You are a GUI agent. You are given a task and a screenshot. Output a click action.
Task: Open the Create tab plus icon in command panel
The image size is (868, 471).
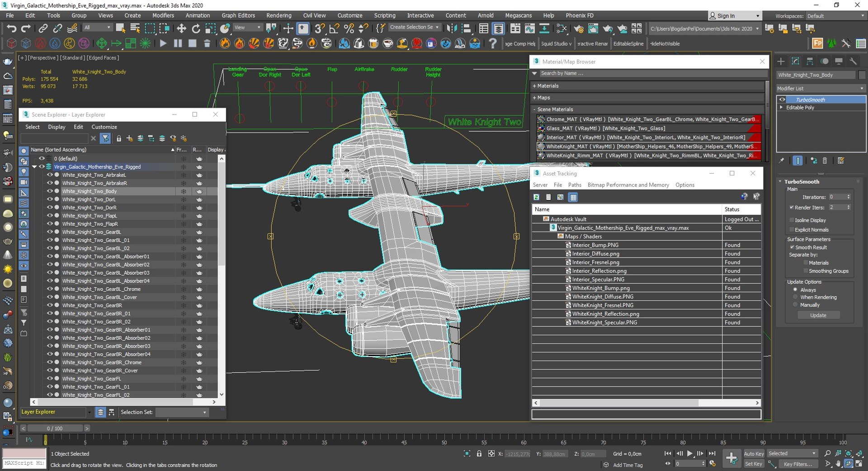(x=781, y=61)
